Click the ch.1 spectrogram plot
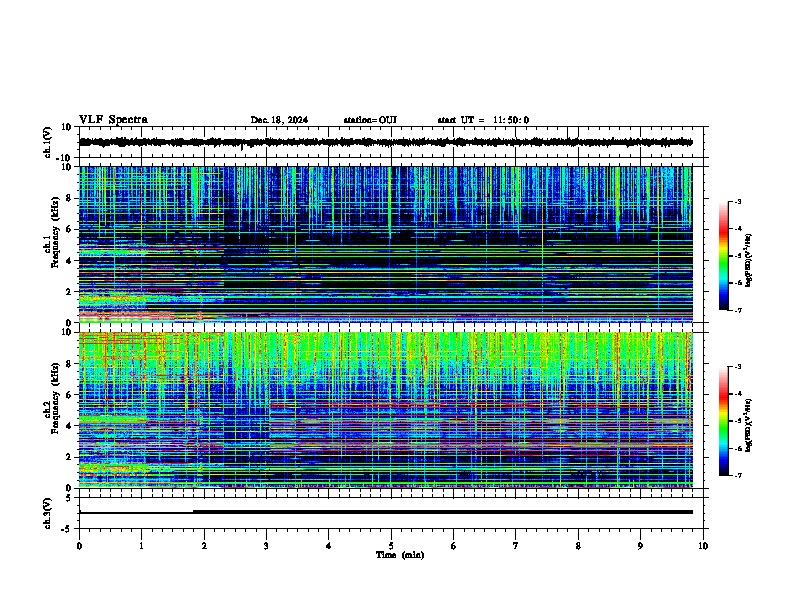Image resolution: width=792 pixels, height=612 pixels. pos(386,244)
